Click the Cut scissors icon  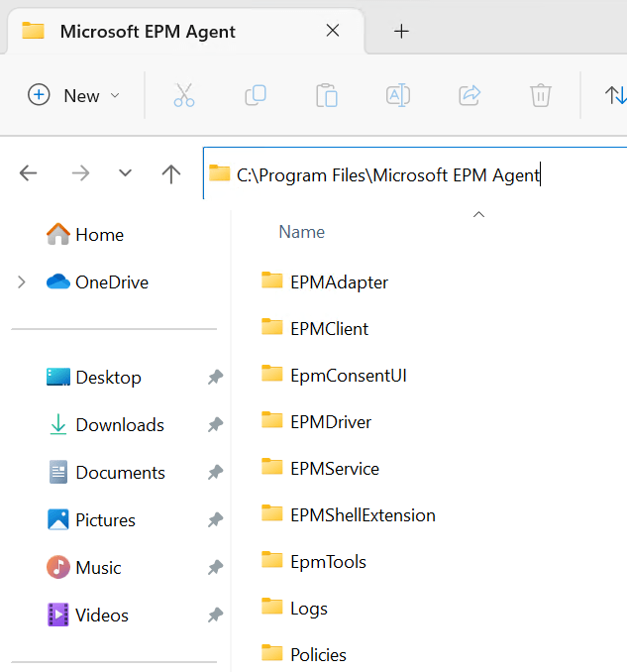184,95
